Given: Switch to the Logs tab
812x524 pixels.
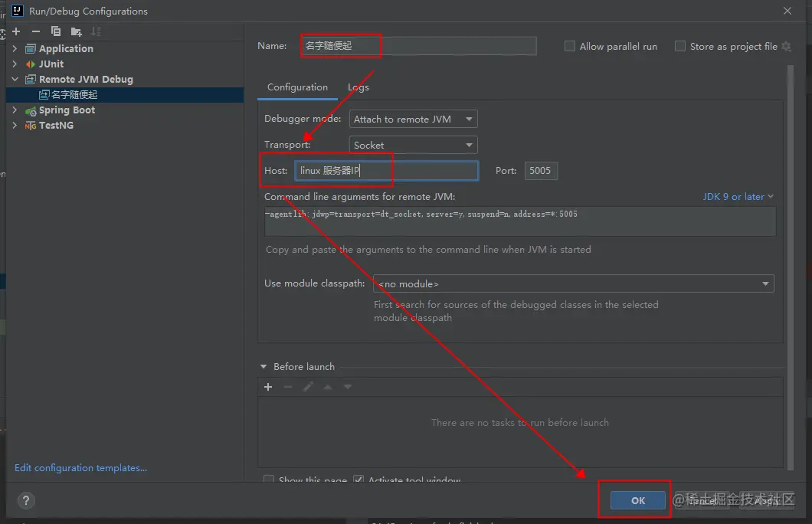Looking at the screenshot, I should 359,87.
